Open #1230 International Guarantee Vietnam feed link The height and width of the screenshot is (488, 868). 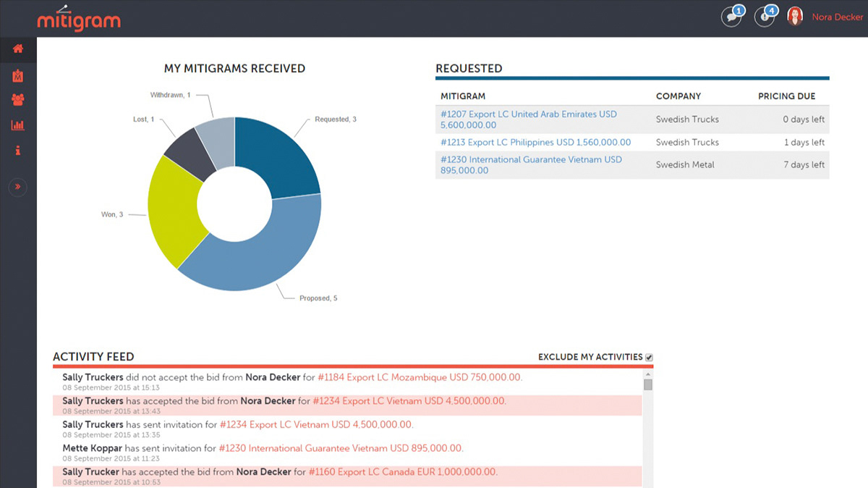point(341,448)
